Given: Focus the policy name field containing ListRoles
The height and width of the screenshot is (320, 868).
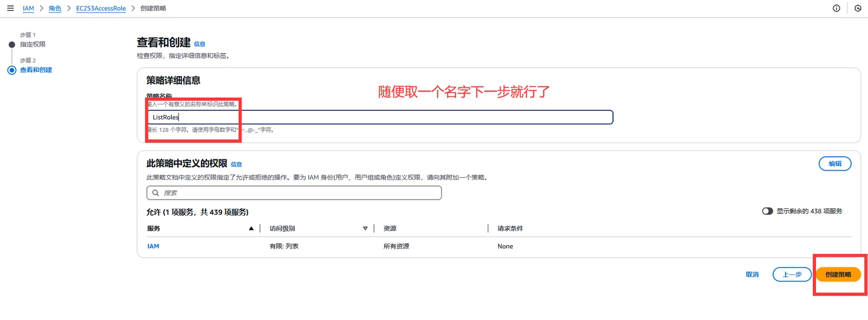Looking at the screenshot, I should (380, 117).
